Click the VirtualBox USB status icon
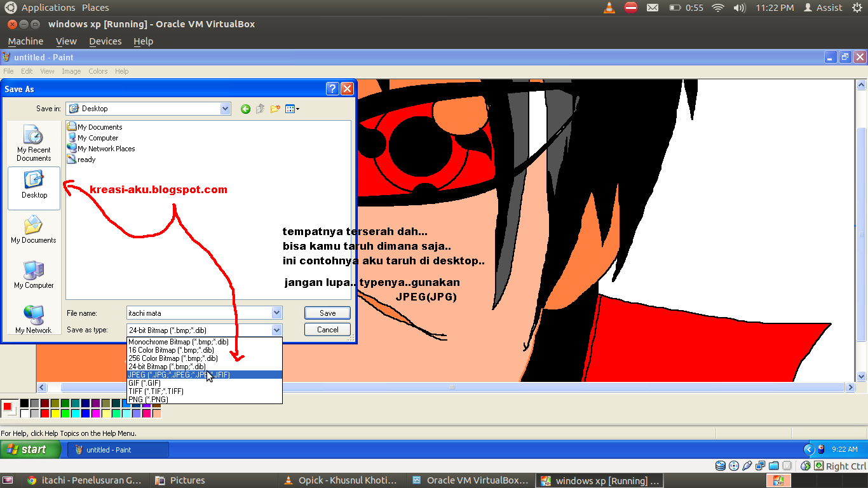Viewport: 868px width, 488px height. (x=747, y=466)
